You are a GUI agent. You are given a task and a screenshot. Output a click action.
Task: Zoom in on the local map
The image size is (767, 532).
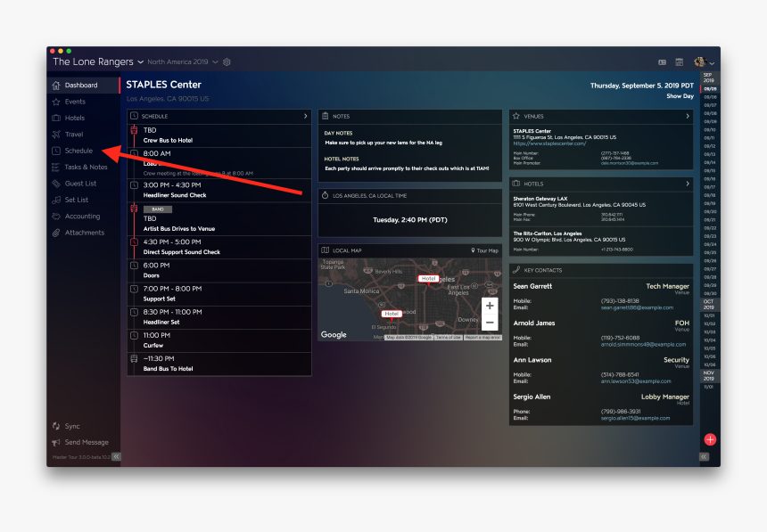[490, 306]
